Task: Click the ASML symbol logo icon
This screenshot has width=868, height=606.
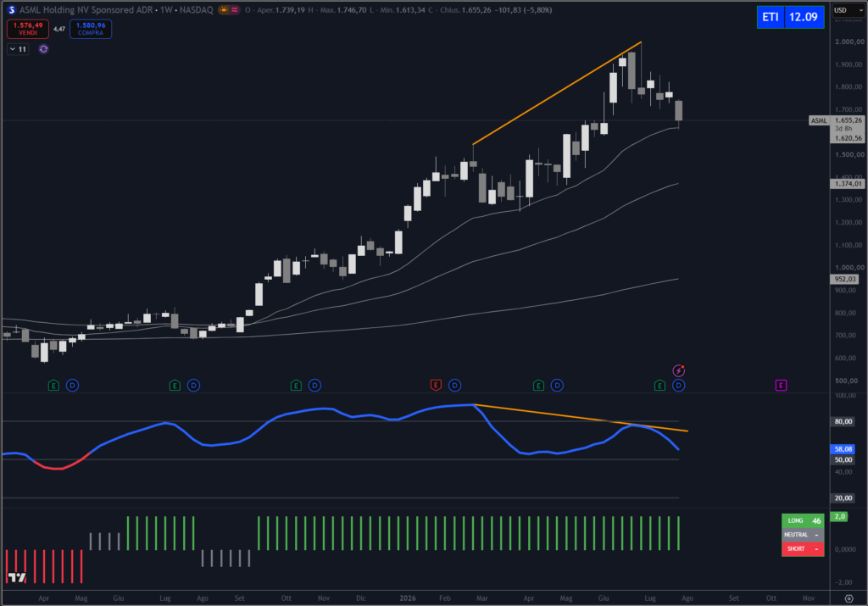Action: coord(11,10)
